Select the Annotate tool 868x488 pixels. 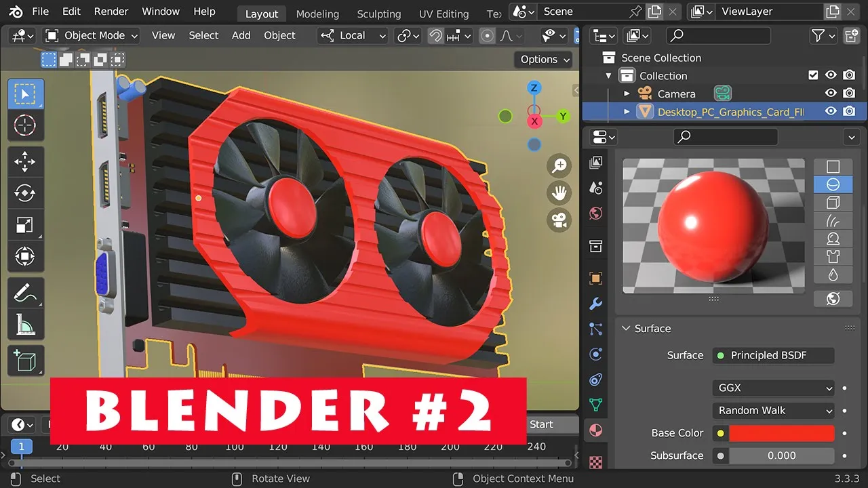[x=26, y=293]
